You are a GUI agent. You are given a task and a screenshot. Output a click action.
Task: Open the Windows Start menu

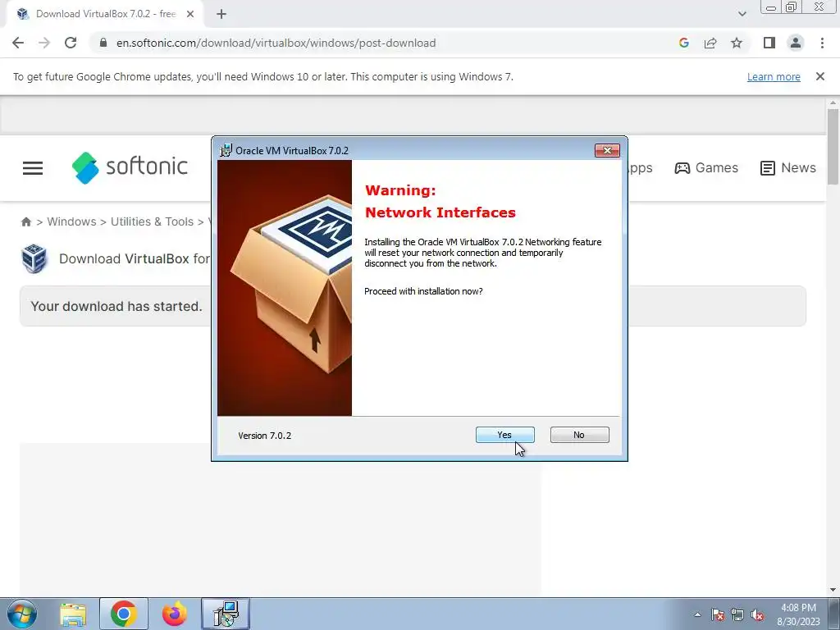coord(22,614)
